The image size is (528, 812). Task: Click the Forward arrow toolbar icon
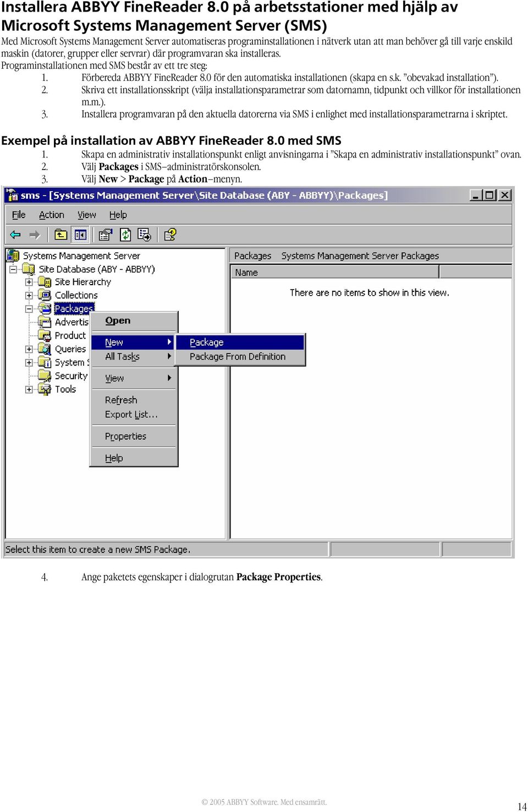[x=35, y=235]
